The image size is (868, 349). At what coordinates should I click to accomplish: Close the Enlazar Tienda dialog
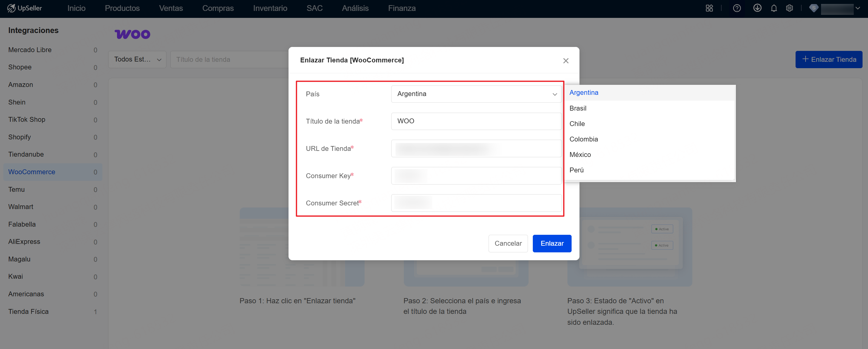(566, 61)
